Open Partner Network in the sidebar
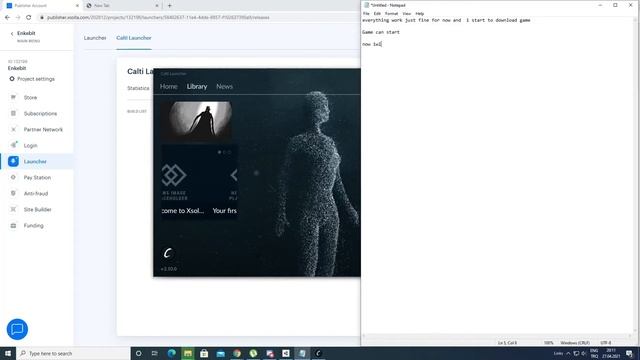This screenshot has width=640, height=360. pos(43,129)
